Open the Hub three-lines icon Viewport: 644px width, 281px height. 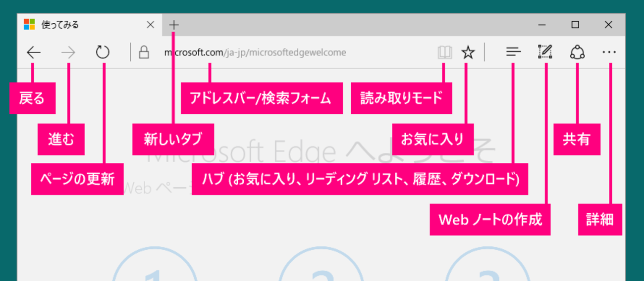[x=514, y=52]
